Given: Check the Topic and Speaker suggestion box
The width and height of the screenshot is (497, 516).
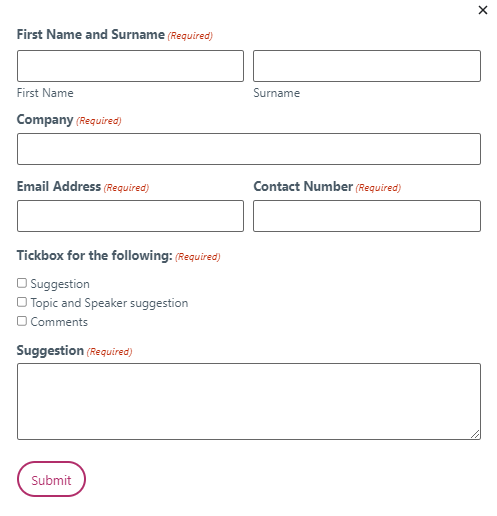Looking at the screenshot, I should (22, 302).
